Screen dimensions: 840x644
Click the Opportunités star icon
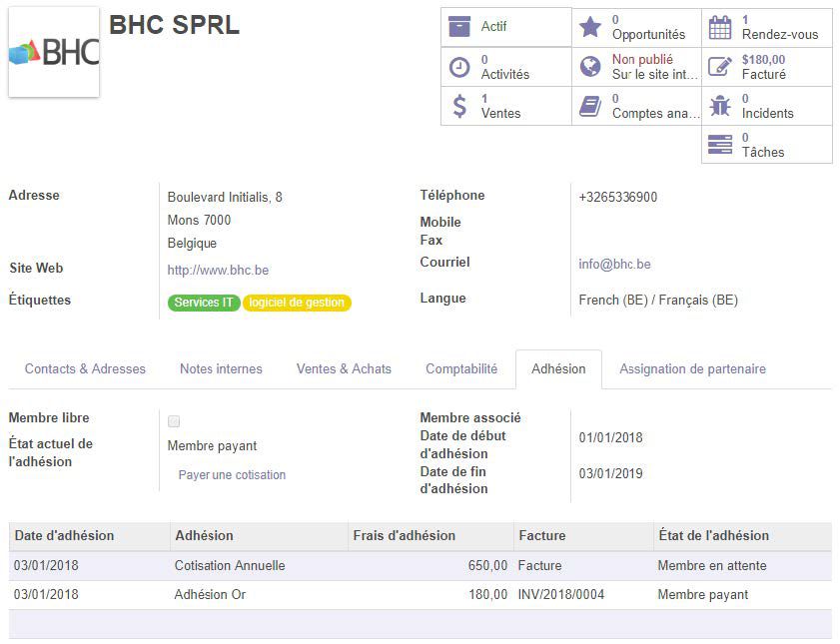click(590, 27)
